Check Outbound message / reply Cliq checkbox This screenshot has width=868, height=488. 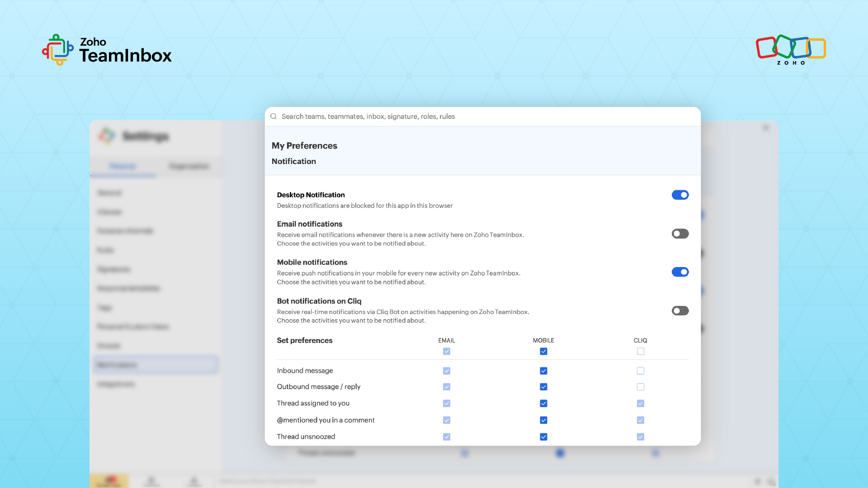tap(640, 387)
